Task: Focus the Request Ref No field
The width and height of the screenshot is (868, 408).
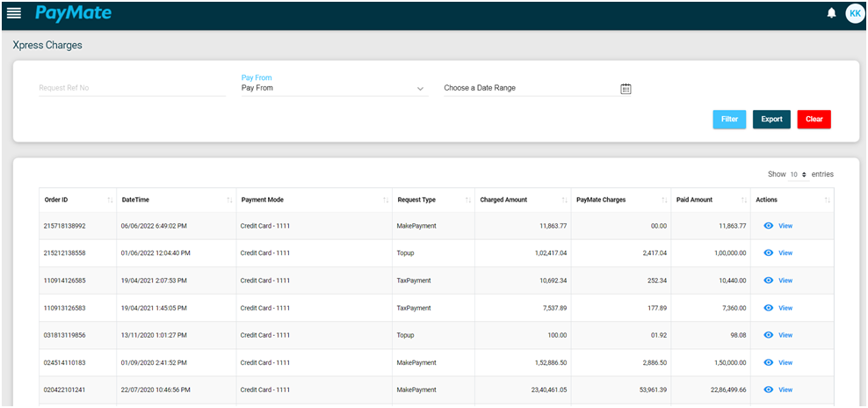Action: click(x=133, y=88)
